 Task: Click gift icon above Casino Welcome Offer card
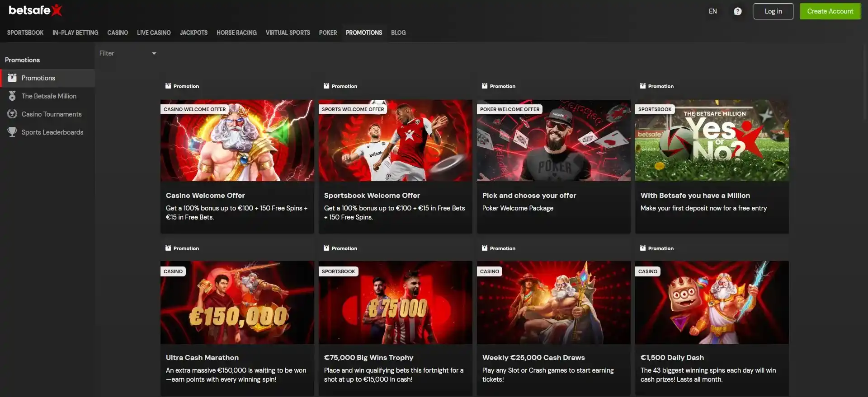click(168, 86)
